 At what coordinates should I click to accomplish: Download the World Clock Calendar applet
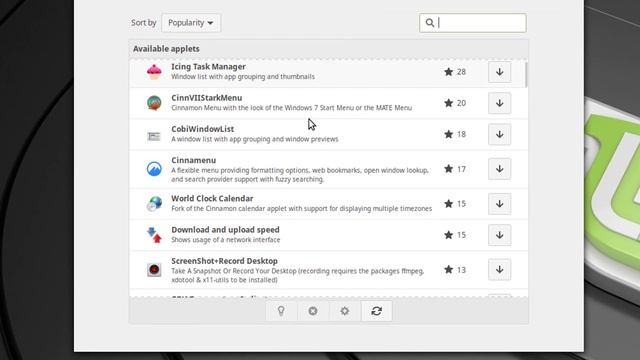[500, 204]
